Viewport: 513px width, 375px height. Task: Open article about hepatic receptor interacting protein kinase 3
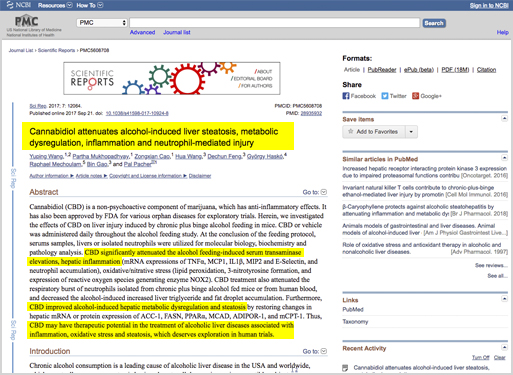click(425, 172)
